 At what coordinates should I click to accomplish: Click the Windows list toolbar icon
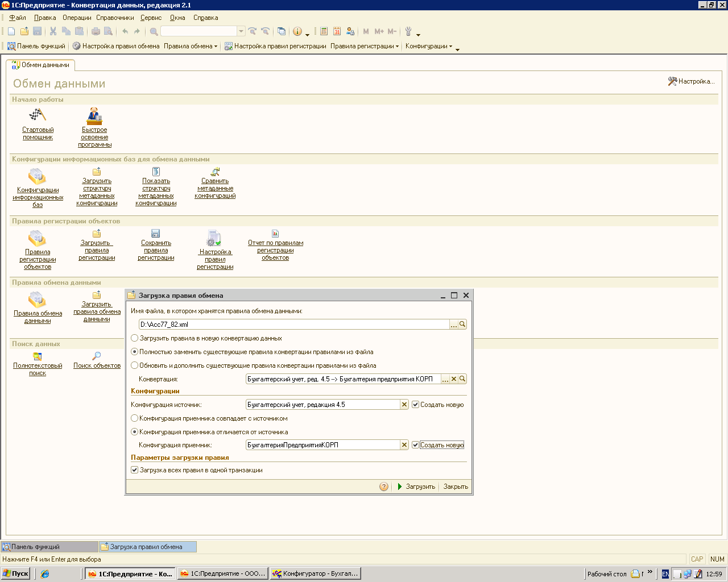pyautogui.click(x=282, y=31)
